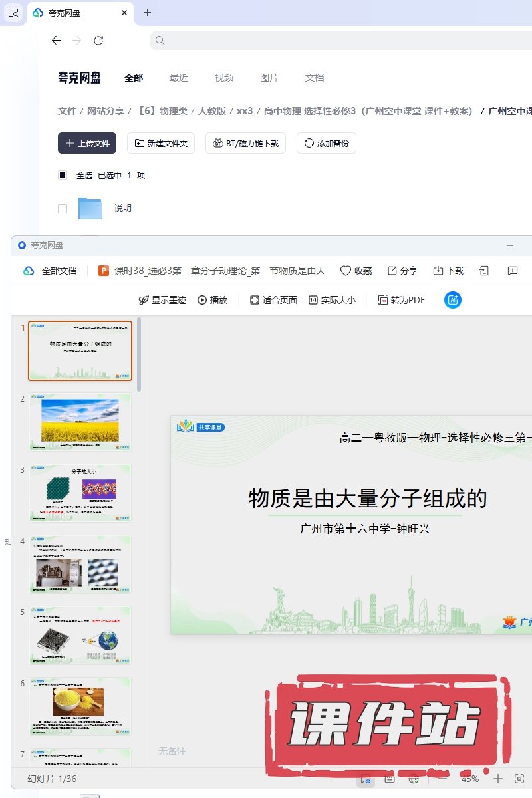Toggle 显示墨迹 ink display
Viewport: 532px width, 798px height.
point(143,300)
